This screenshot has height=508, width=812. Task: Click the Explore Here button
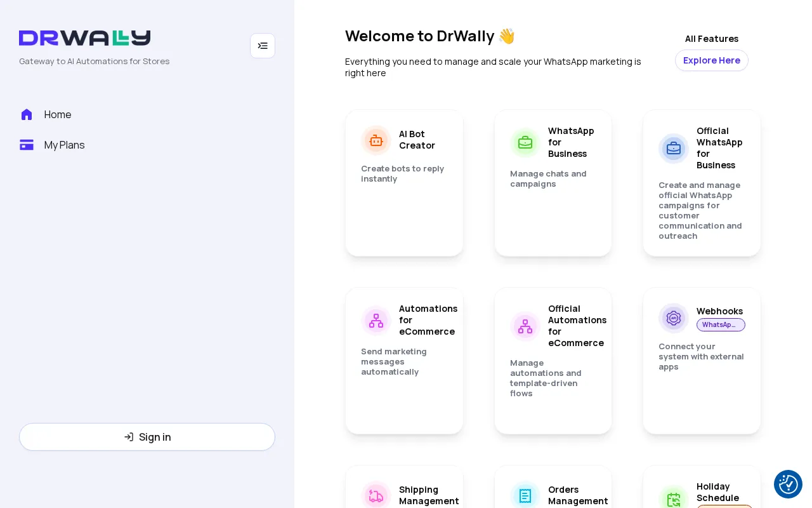(x=712, y=60)
